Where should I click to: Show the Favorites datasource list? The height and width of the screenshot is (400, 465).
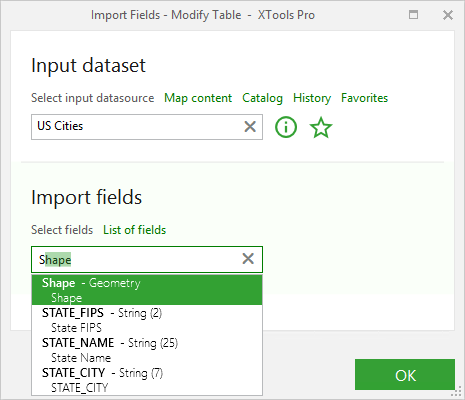364,98
